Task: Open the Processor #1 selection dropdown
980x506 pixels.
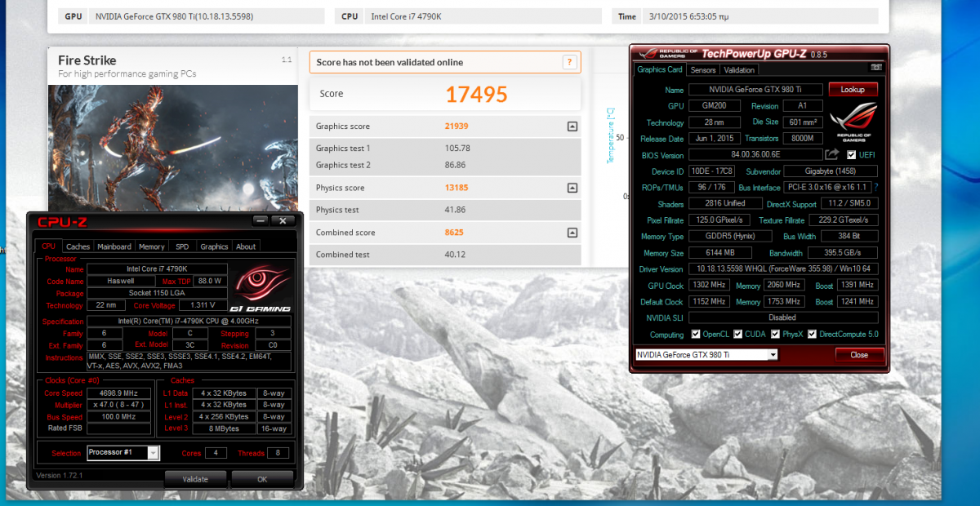Action: [154, 452]
